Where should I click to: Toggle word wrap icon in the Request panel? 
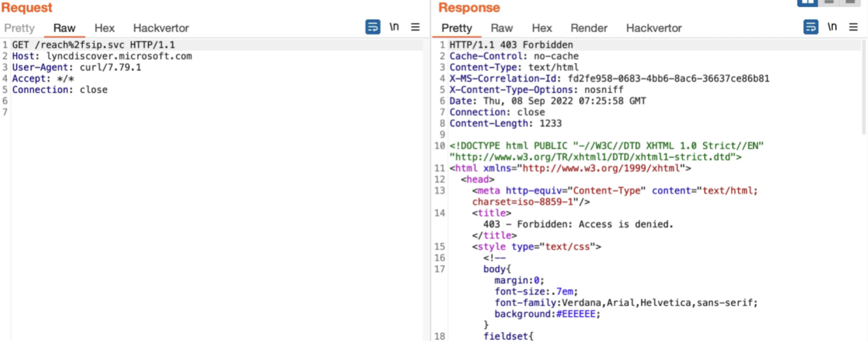(x=373, y=27)
